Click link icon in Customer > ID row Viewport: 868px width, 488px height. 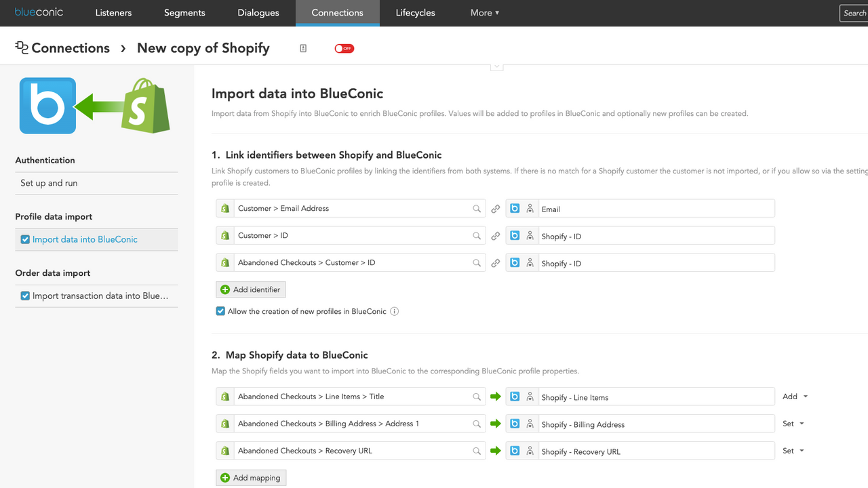pyautogui.click(x=496, y=236)
